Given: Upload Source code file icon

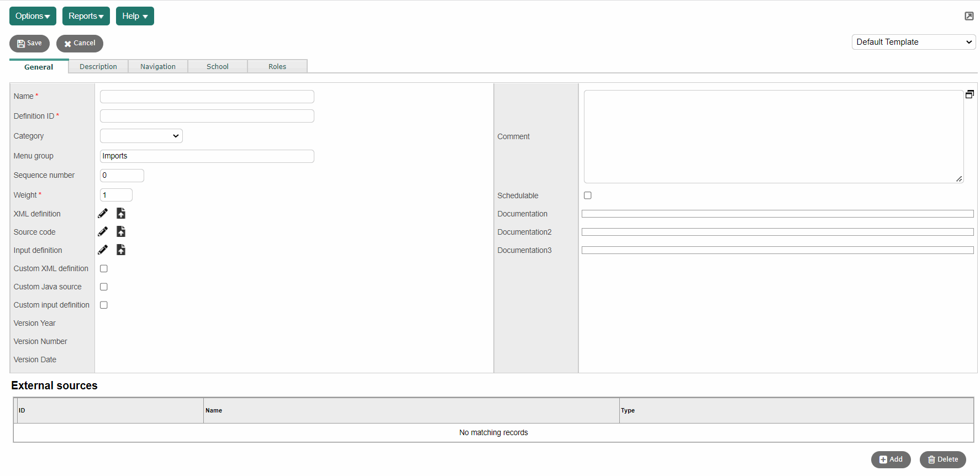Looking at the screenshot, I should (121, 232).
